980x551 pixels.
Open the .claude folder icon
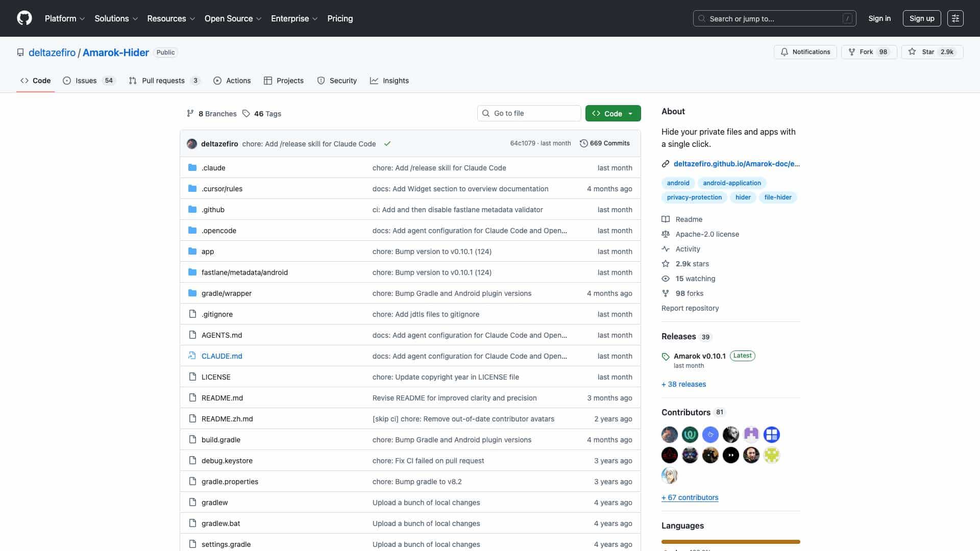(x=192, y=168)
